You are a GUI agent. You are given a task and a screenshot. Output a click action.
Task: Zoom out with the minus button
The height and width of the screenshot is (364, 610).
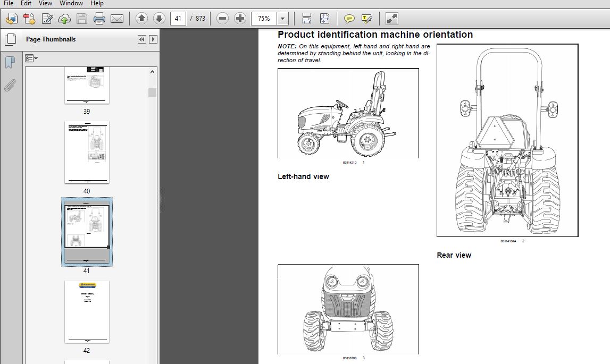[222, 18]
